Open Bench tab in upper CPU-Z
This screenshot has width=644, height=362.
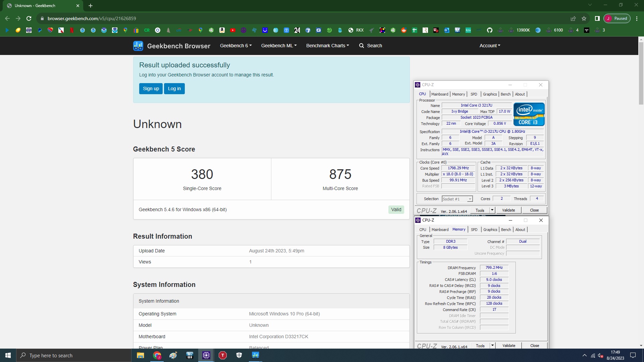coord(505,94)
